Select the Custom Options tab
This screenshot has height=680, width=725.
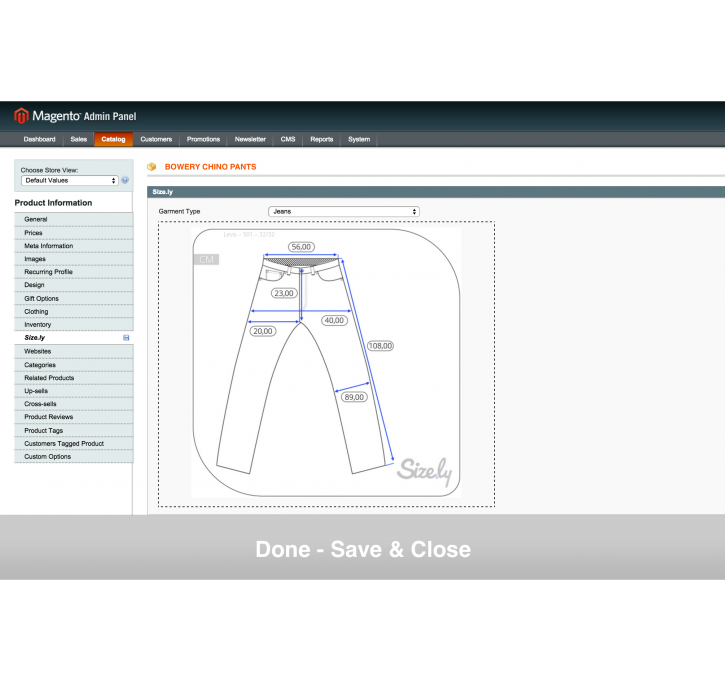[x=74, y=457]
